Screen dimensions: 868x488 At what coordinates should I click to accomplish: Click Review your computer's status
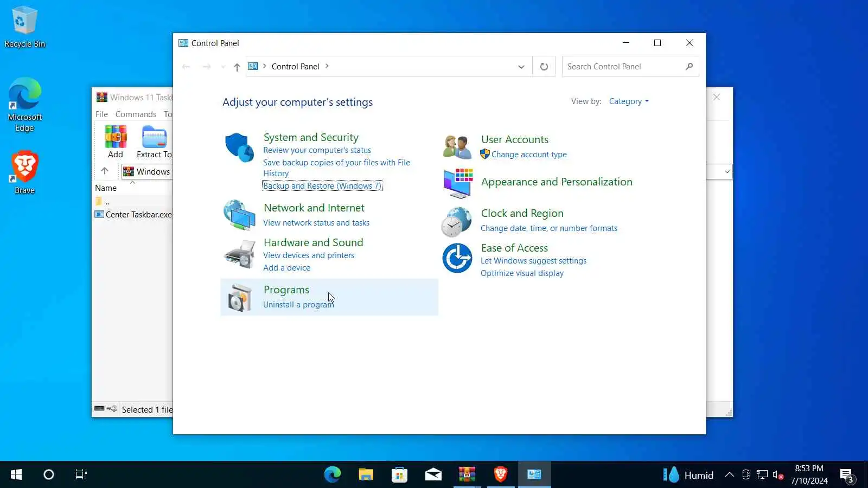pyautogui.click(x=317, y=150)
